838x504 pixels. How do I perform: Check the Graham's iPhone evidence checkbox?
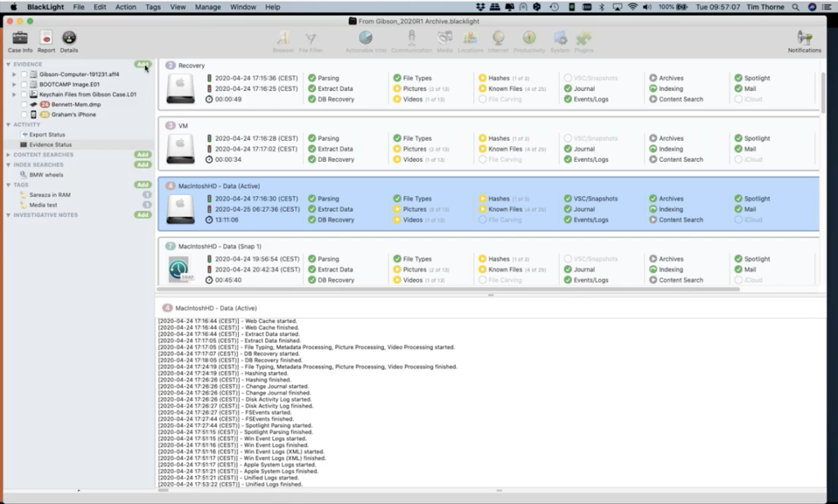[x=24, y=115]
